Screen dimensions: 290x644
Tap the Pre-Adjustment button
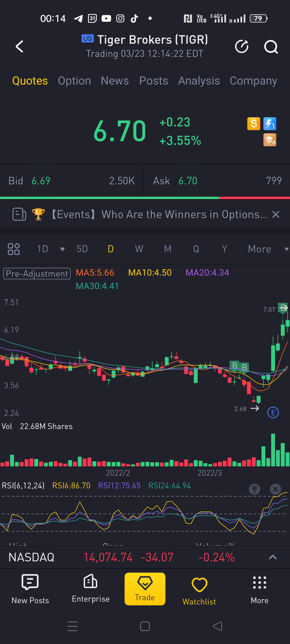click(x=37, y=273)
